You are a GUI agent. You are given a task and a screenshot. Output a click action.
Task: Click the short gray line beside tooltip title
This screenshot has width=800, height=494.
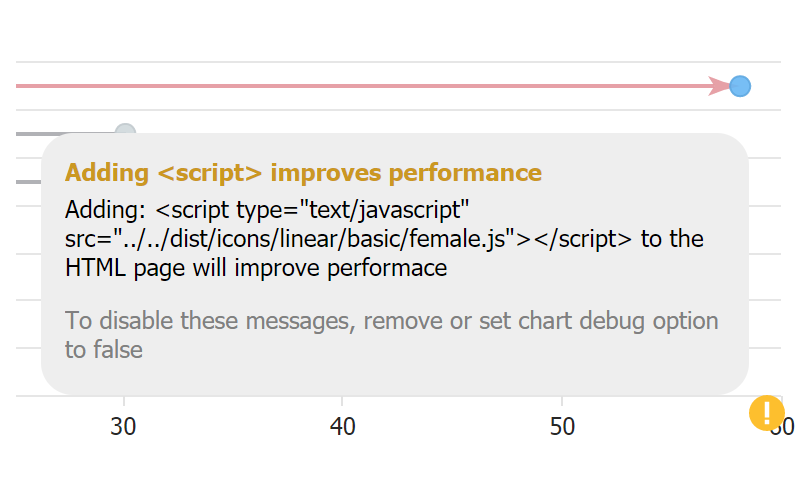28,181
